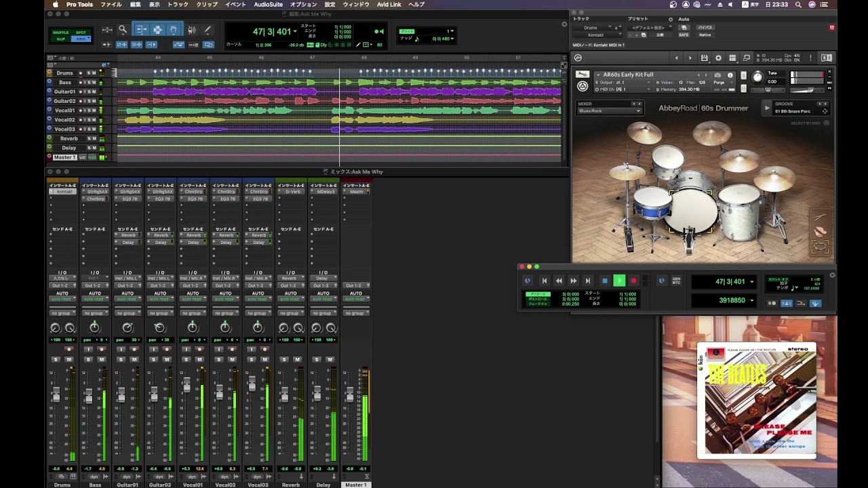868x488 pixels.
Task: Select the Scrubber speaker tool
Action: 192,30
